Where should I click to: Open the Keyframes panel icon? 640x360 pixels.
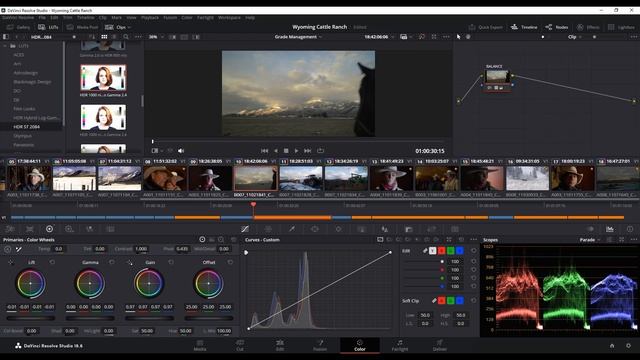[590, 229]
